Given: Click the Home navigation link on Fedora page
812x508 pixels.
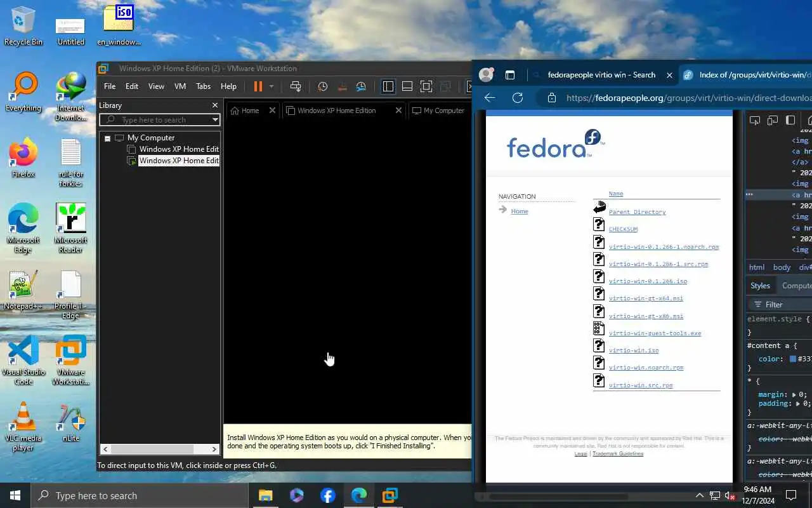Looking at the screenshot, I should (x=520, y=211).
